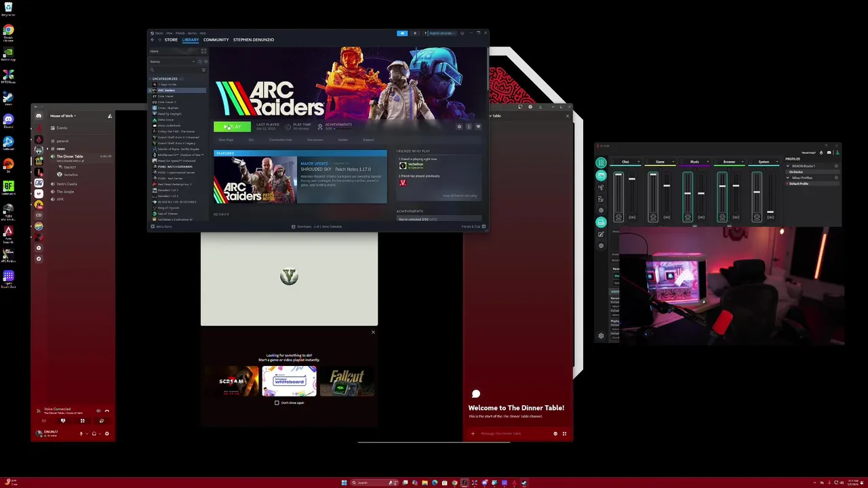Open the library advanced filter icon
Image resolution: width=868 pixels, height=488 pixels.
point(203,70)
